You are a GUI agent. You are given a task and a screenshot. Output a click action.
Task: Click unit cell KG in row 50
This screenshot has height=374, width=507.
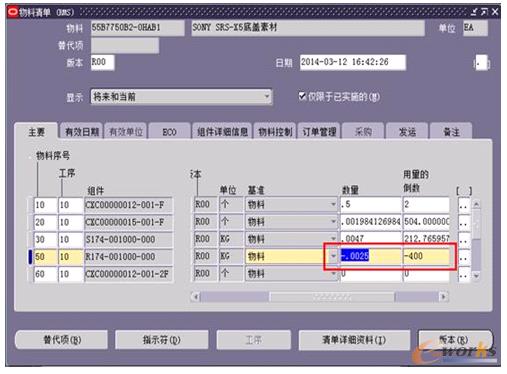point(231,256)
